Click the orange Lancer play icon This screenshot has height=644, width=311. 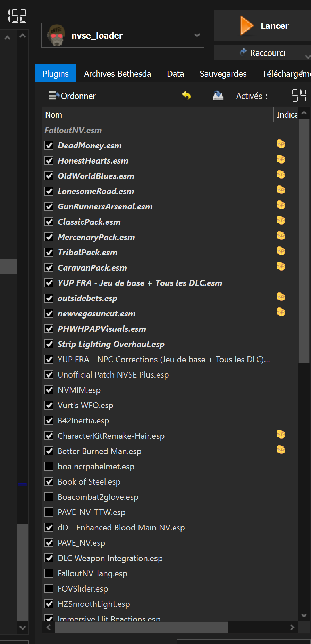tap(246, 26)
